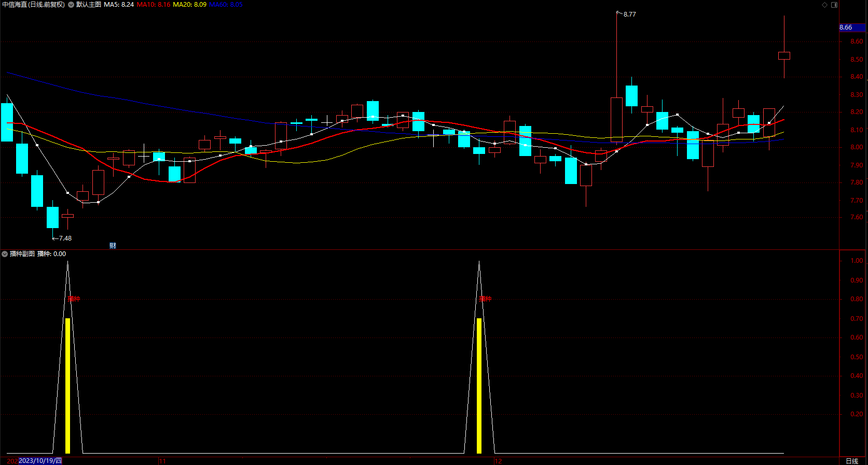Click the latest red candlestick near 8.50

pyautogui.click(x=784, y=55)
